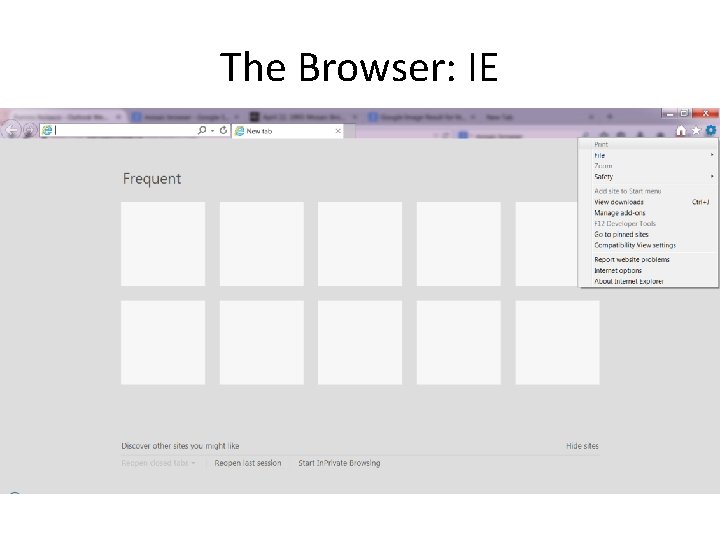The image size is (720, 540).
Task: Click the IE page icon in address bar
Action: click(x=47, y=130)
